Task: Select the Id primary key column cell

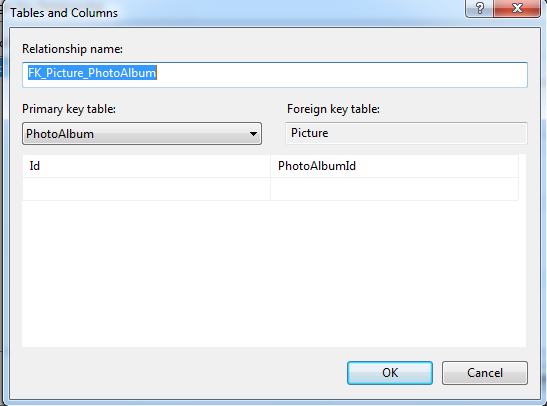Action: (x=147, y=166)
